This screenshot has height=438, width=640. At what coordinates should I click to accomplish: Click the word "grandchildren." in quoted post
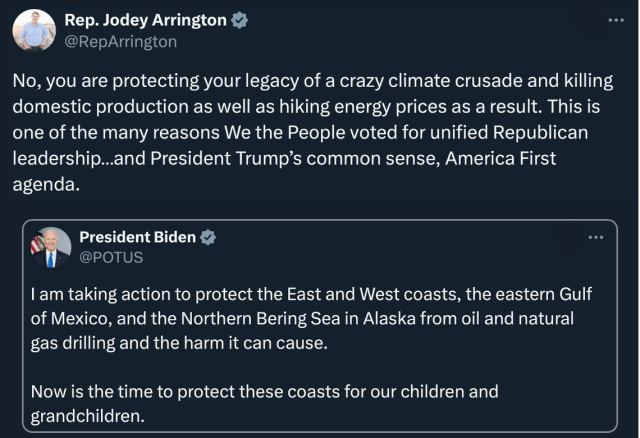[x=88, y=415]
